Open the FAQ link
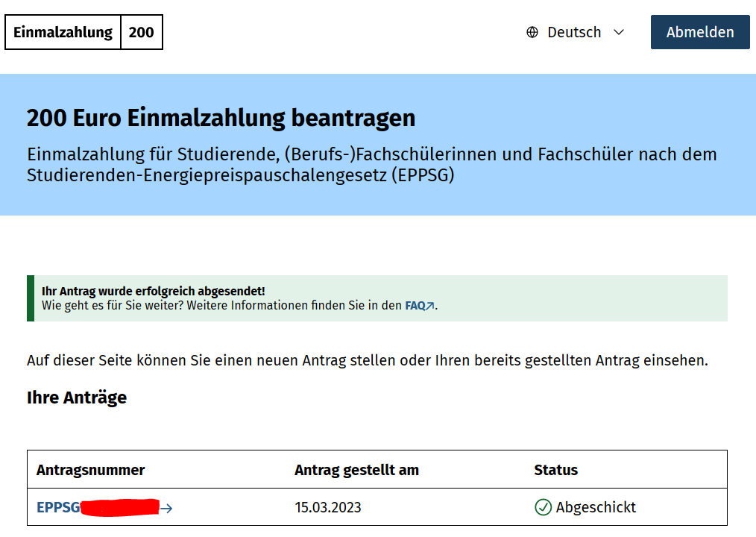 [420, 306]
